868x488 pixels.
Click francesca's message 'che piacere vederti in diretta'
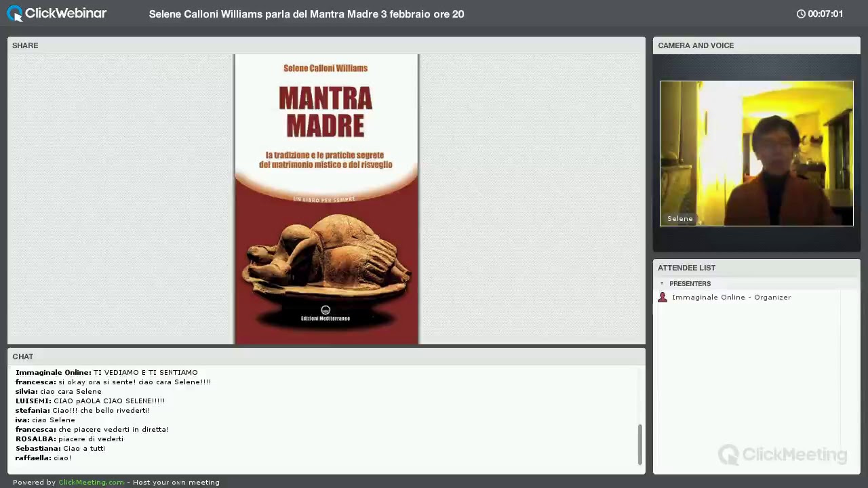coord(92,429)
